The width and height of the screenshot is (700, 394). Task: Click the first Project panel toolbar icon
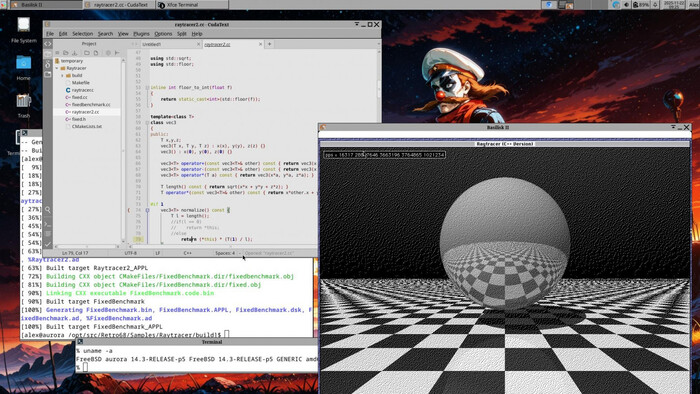click(x=57, y=53)
